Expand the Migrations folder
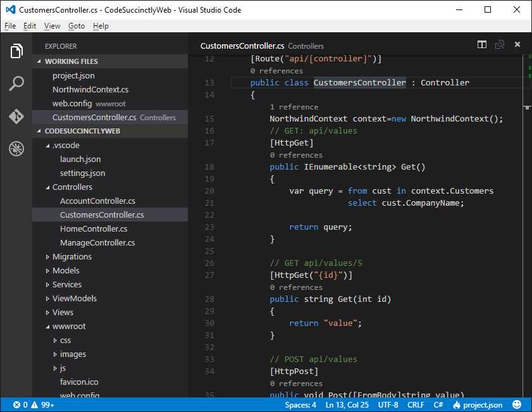This screenshot has height=412, width=532. (x=47, y=257)
